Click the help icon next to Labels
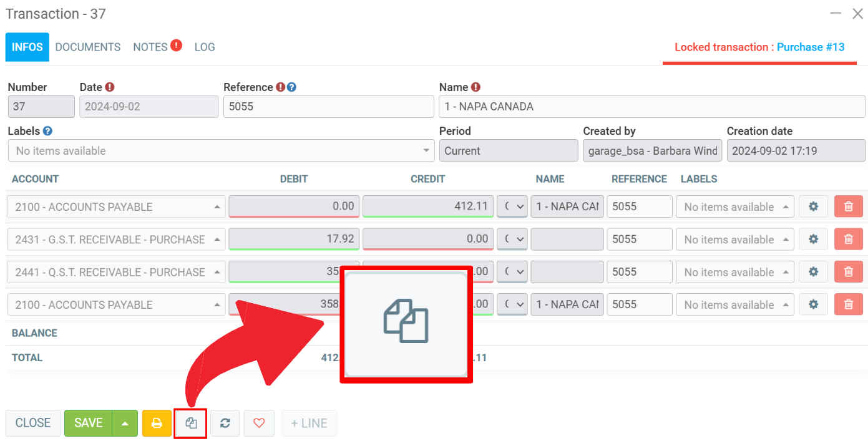This screenshot has height=441, width=868. 47,131
